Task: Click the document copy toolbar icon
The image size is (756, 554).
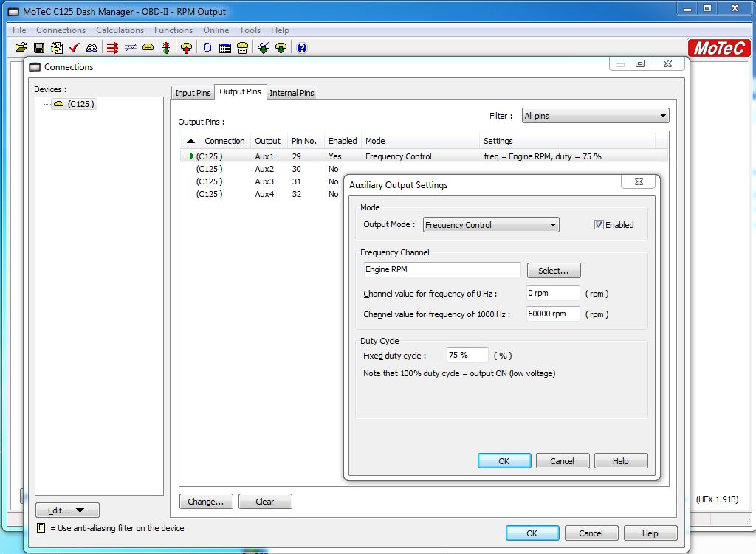Action: 57,48
